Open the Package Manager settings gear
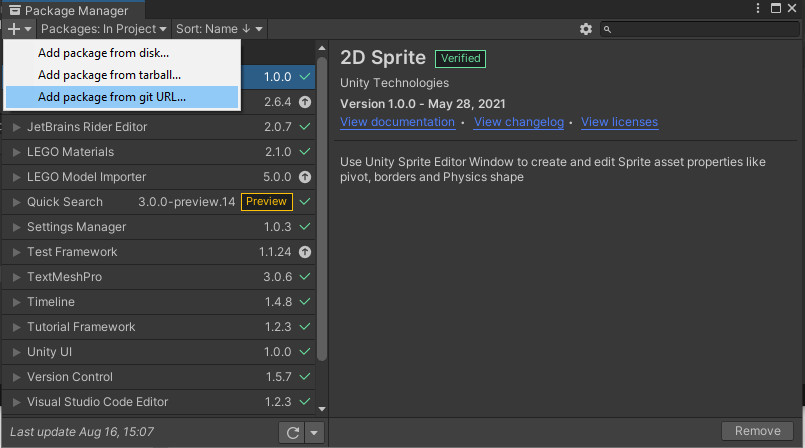 click(586, 29)
